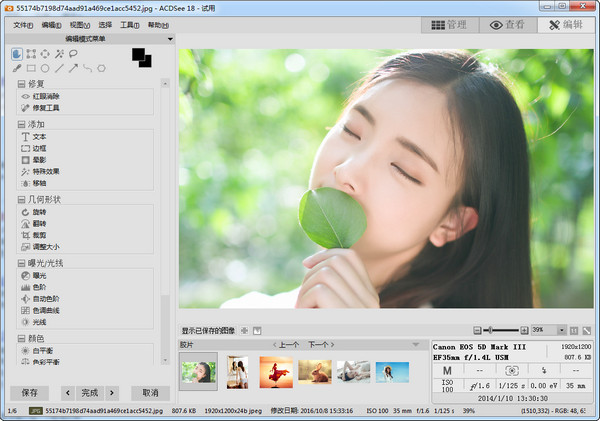Open the 色调曲线 tone curves tool
The height and width of the screenshot is (421, 600).
point(46,310)
